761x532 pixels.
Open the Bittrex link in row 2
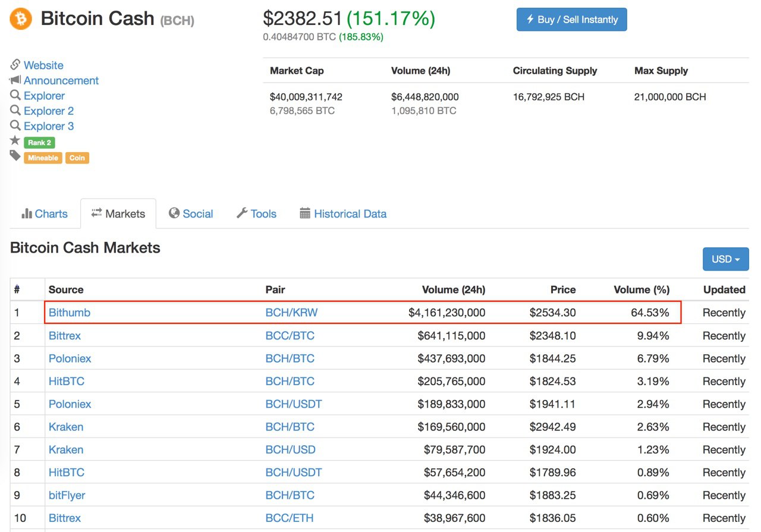coord(65,336)
